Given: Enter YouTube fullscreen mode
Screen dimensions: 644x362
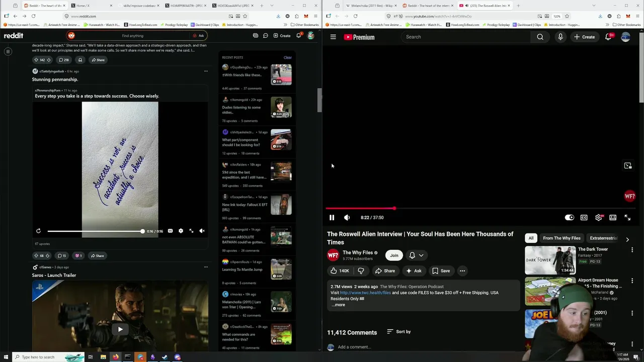Looking at the screenshot, I should coord(627,218).
